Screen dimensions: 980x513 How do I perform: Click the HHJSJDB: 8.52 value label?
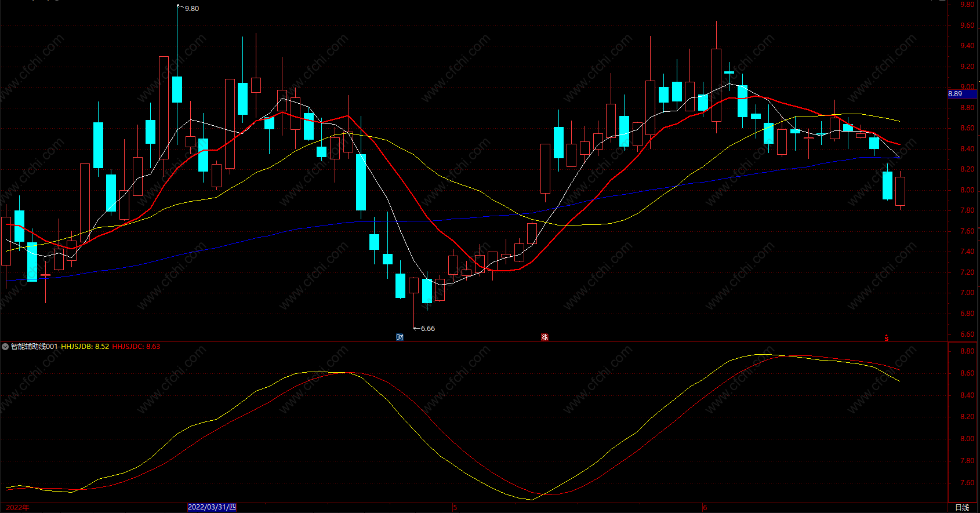point(85,347)
